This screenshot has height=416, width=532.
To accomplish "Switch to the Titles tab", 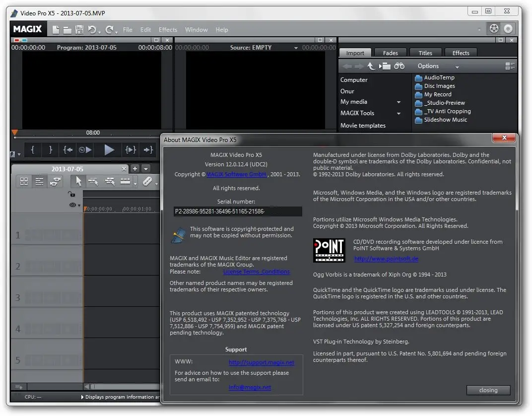I will coord(425,53).
